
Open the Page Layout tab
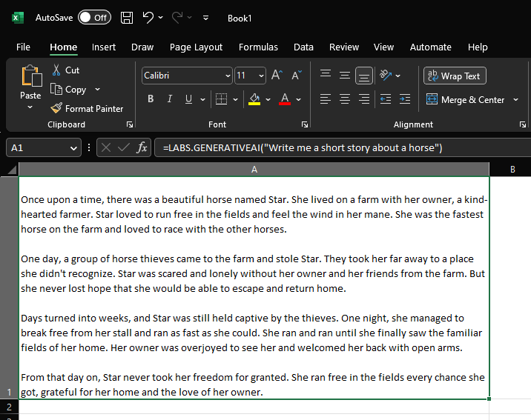point(196,47)
